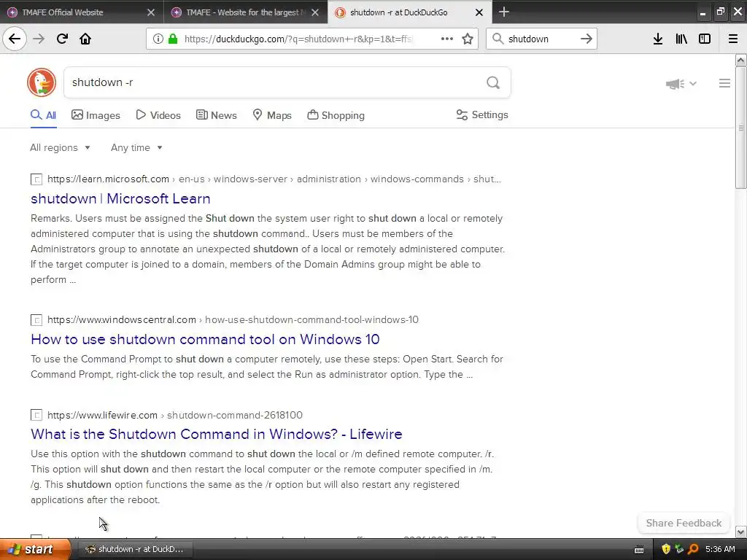Open DuckDuckGo side menu icon
The width and height of the screenshot is (747, 560).
click(724, 83)
